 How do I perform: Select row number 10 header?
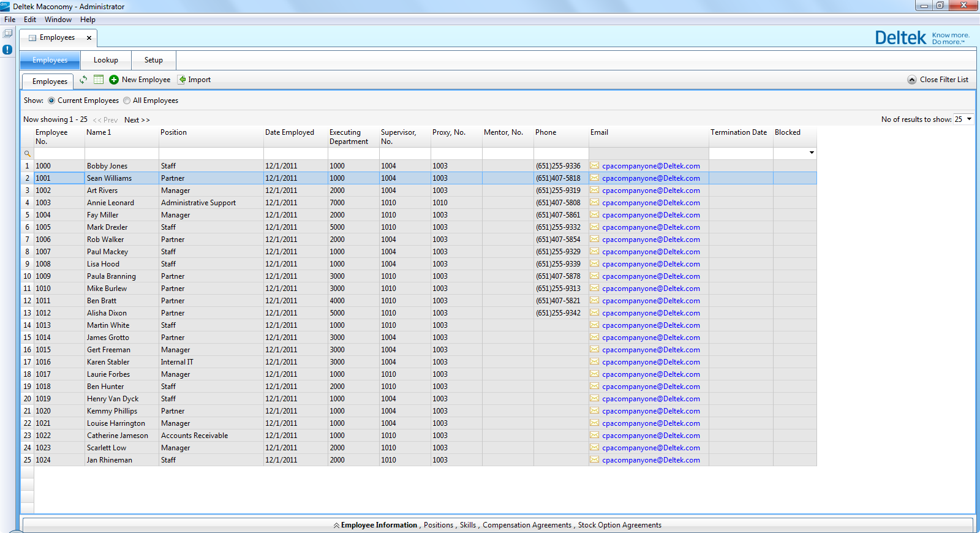(x=27, y=276)
